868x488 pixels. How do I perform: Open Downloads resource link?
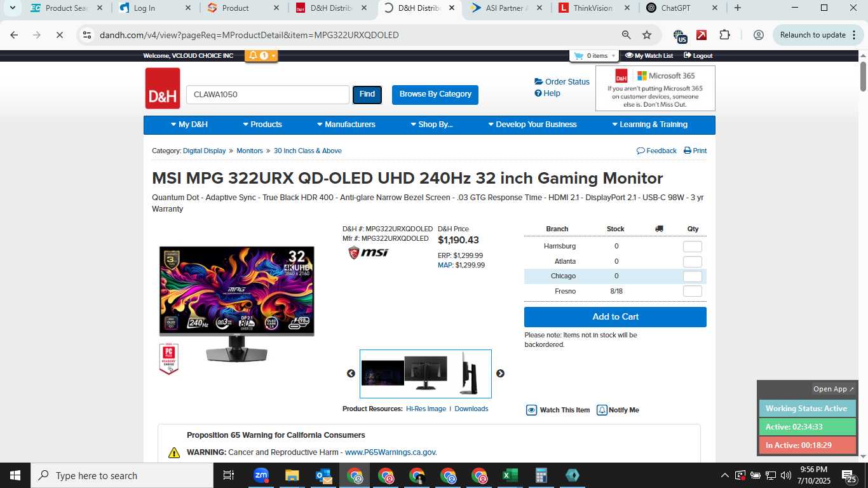(471, 409)
